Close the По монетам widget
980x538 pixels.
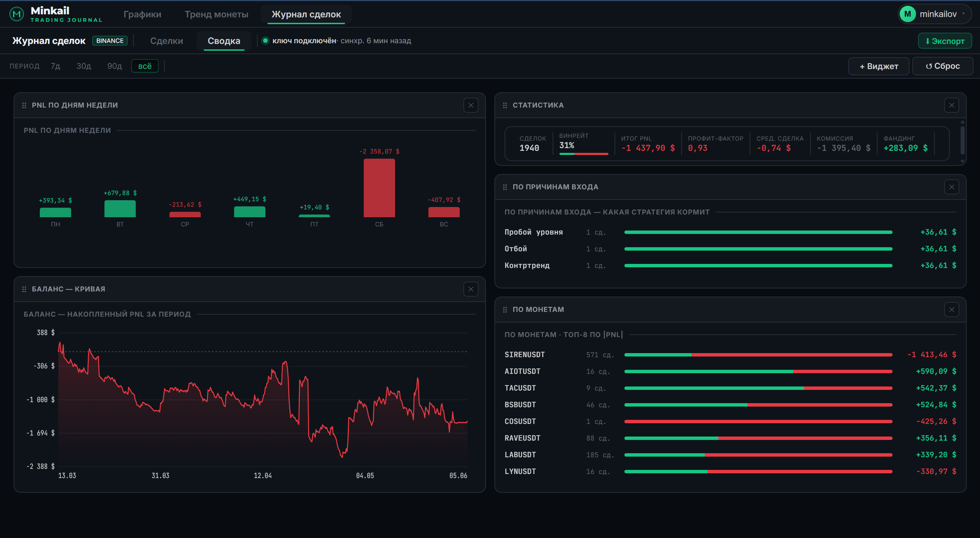click(951, 310)
